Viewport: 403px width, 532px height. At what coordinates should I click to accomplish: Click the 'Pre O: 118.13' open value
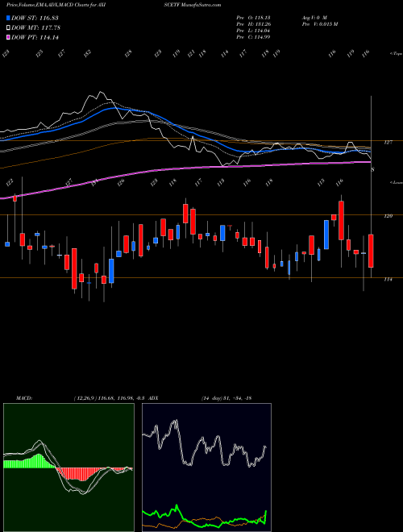[x=253, y=17]
